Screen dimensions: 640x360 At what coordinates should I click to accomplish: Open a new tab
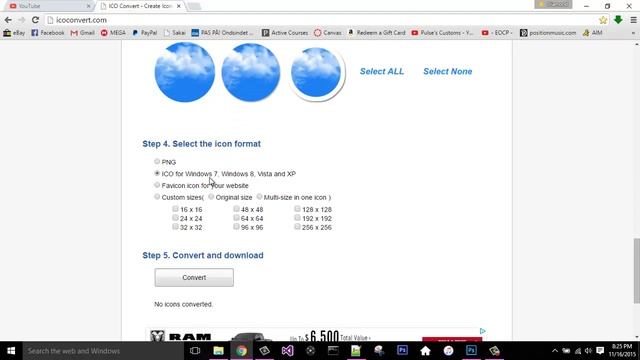point(194,6)
